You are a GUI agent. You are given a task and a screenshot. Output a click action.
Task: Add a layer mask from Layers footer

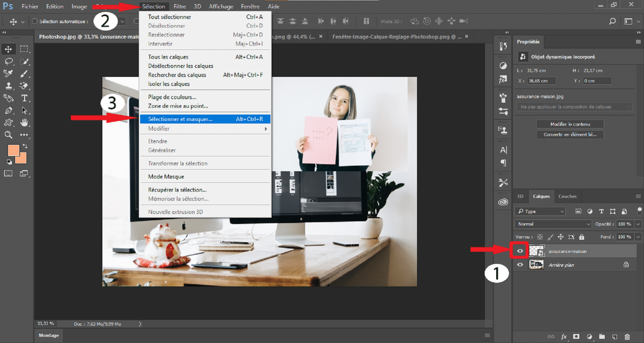(x=576, y=337)
